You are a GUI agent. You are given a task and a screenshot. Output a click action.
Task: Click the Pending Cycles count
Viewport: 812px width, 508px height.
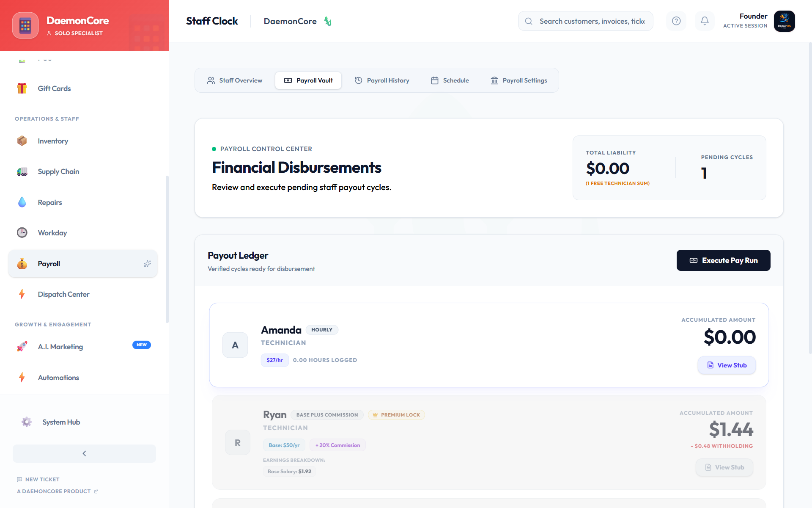tap(704, 173)
